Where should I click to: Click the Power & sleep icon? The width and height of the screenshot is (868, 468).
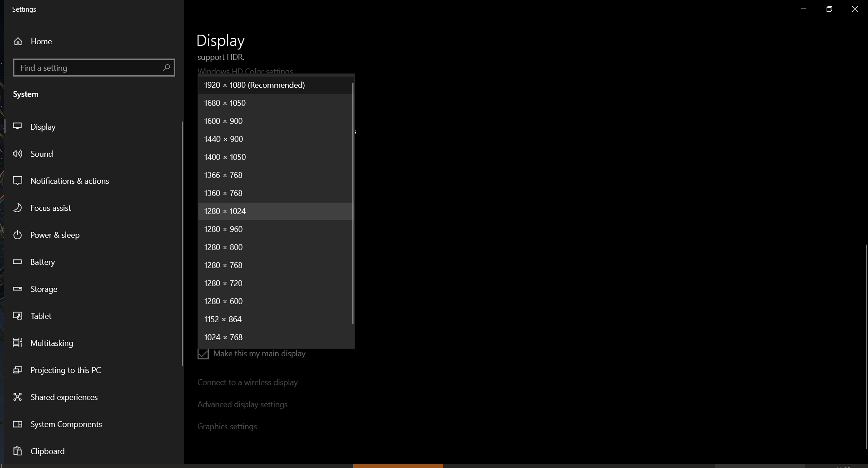18,235
